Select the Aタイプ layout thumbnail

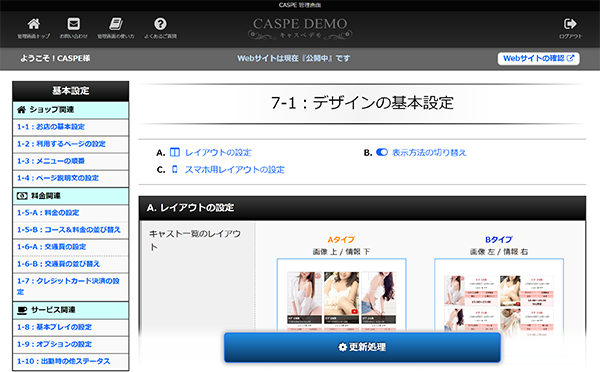(341, 295)
